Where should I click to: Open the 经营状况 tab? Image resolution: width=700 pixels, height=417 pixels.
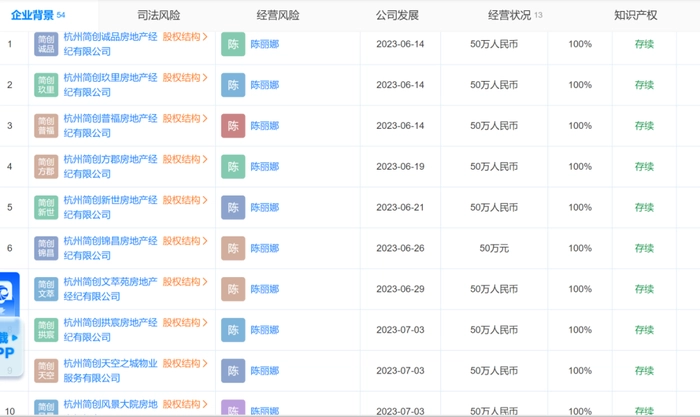pyautogui.click(x=515, y=16)
